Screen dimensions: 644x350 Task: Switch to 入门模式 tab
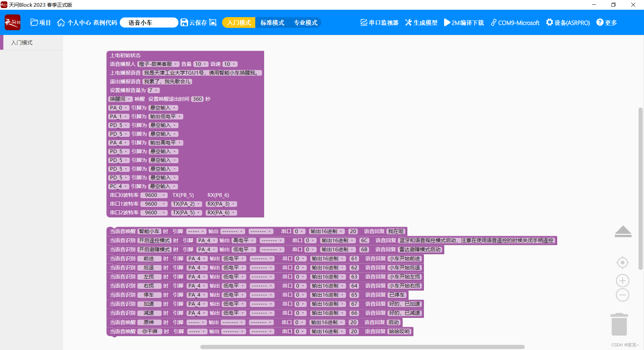(x=239, y=23)
